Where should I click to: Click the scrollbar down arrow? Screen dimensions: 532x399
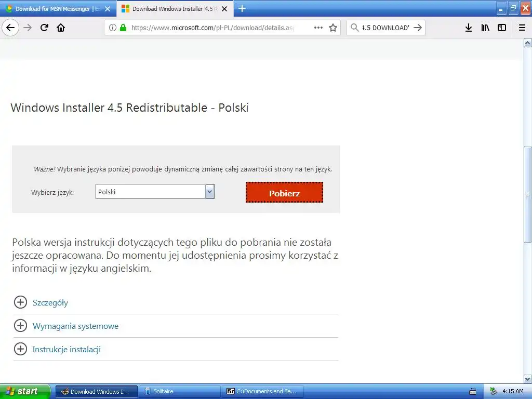(x=528, y=379)
